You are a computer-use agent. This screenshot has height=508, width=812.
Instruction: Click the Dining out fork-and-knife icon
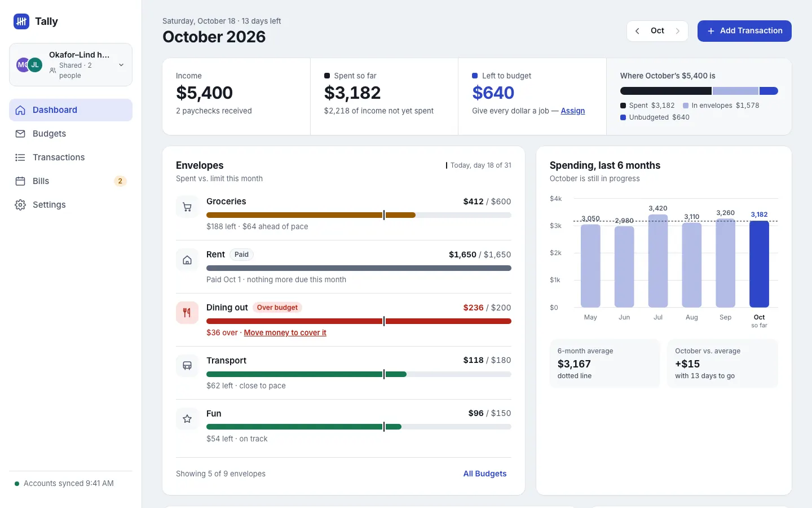[187, 313]
